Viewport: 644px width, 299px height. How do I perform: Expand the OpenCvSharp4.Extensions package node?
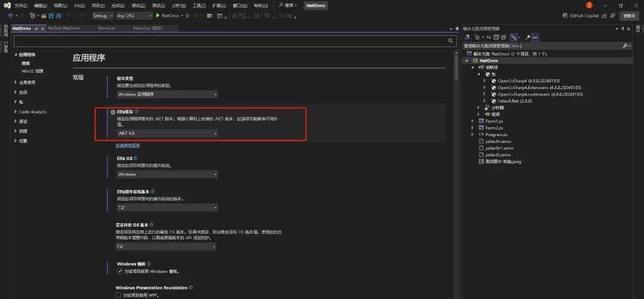tap(484, 88)
